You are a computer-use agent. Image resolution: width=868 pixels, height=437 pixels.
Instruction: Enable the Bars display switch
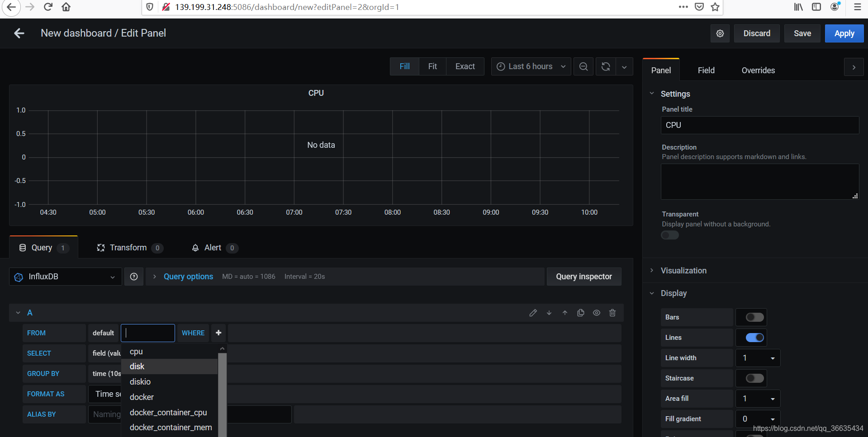(x=754, y=317)
